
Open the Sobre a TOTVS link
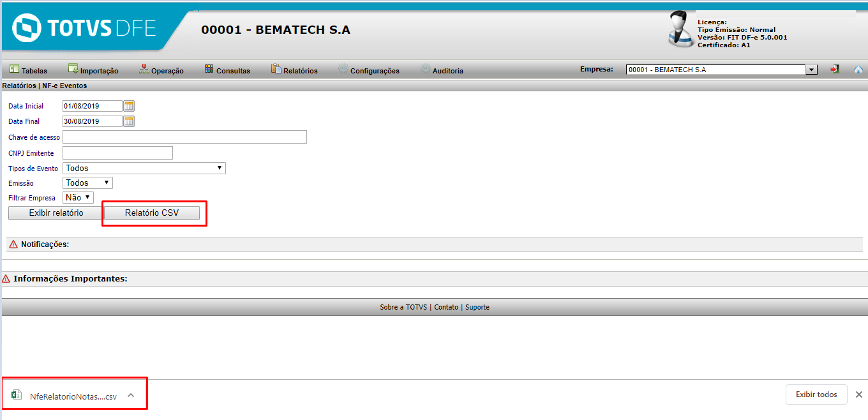pyautogui.click(x=403, y=307)
